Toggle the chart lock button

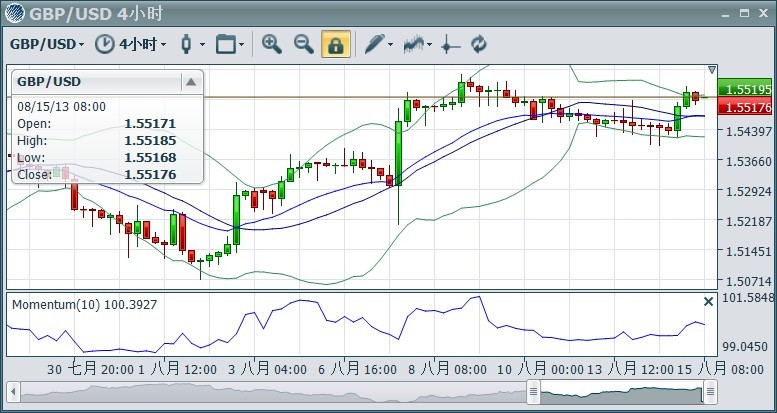point(336,44)
